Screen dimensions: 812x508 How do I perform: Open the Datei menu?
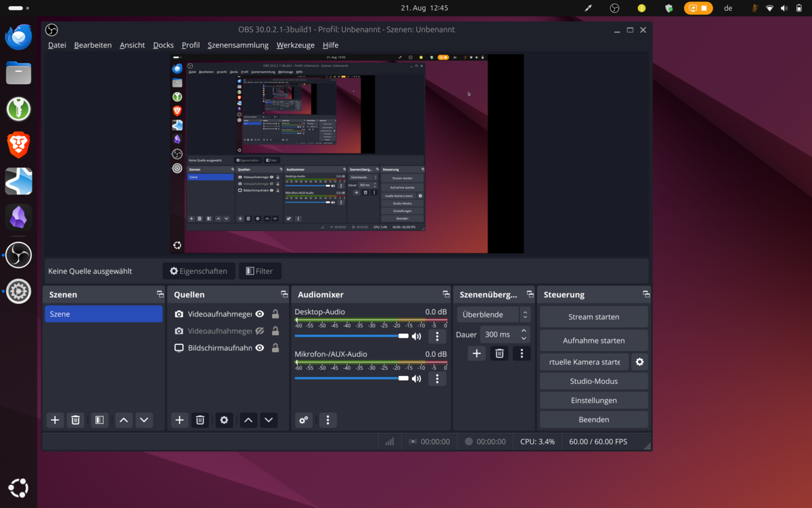coord(57,45)
